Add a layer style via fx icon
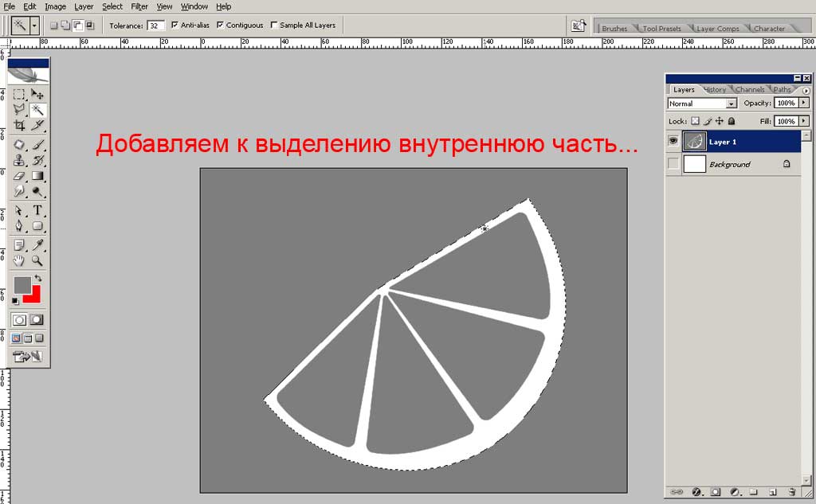The image size is (816, 504). coord(696,492)
